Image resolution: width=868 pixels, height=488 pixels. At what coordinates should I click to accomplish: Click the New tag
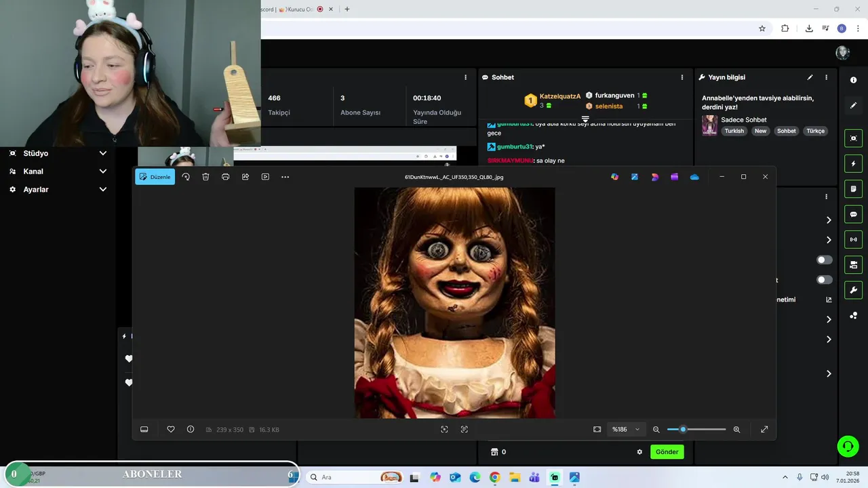[761, 131]
